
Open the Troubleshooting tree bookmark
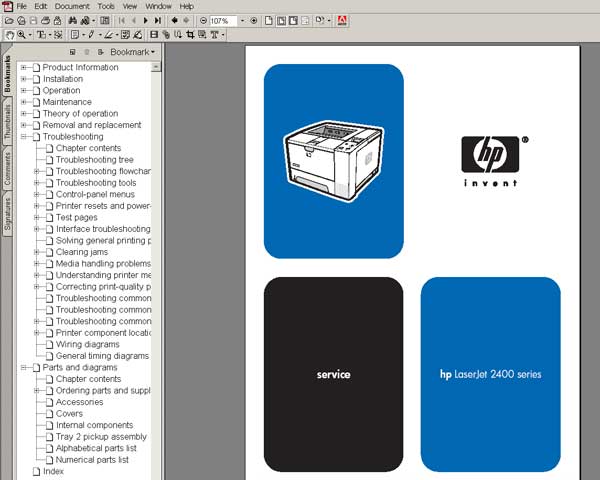click(95, 160)
